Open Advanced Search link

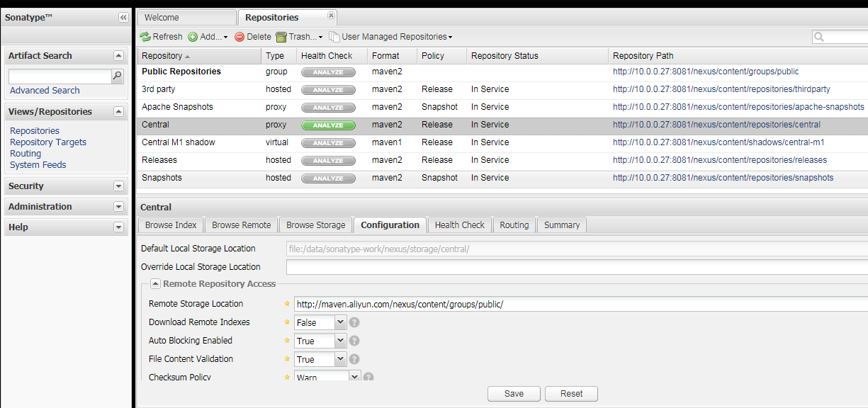[45, 91]
